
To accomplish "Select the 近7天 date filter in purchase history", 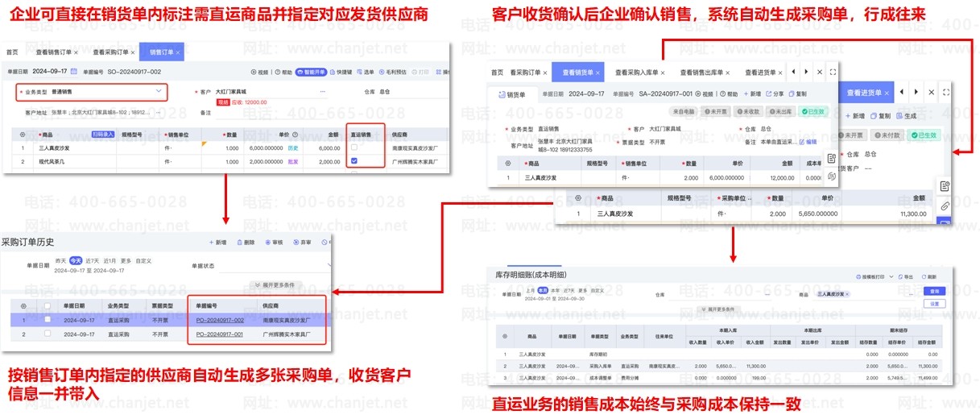I will pos(92,261).
